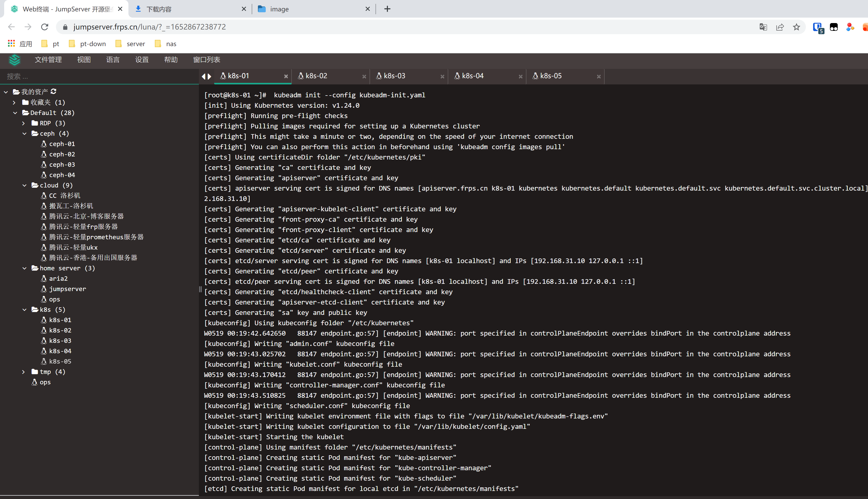Image resolution: width=868 pixels, height=499 pixels.
Task: Open the new browser tab button
Action: pyautogui.click(x=387, y=9)
